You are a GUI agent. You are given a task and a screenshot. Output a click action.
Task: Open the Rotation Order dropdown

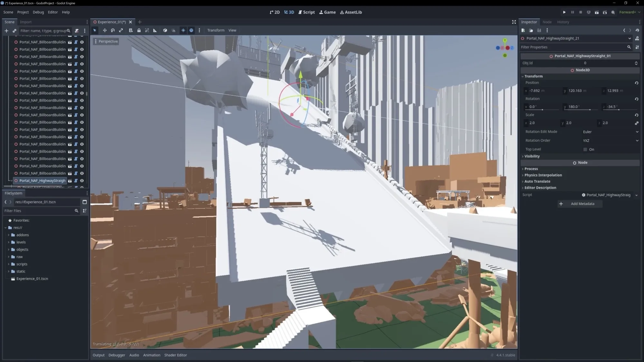[x=610, y=141]
